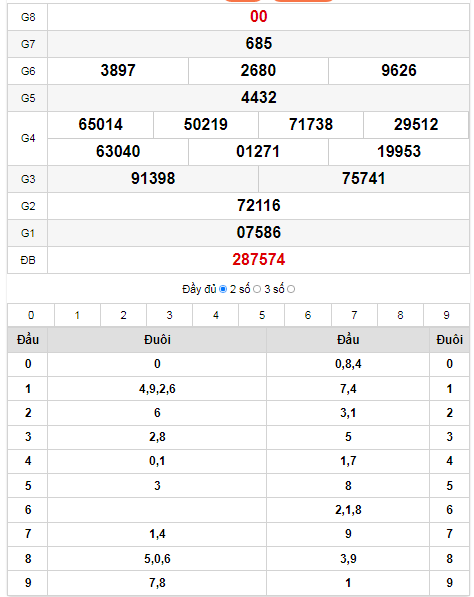
Task: Select the 'Đầy đủ' radio button
Action: (223, 289)
